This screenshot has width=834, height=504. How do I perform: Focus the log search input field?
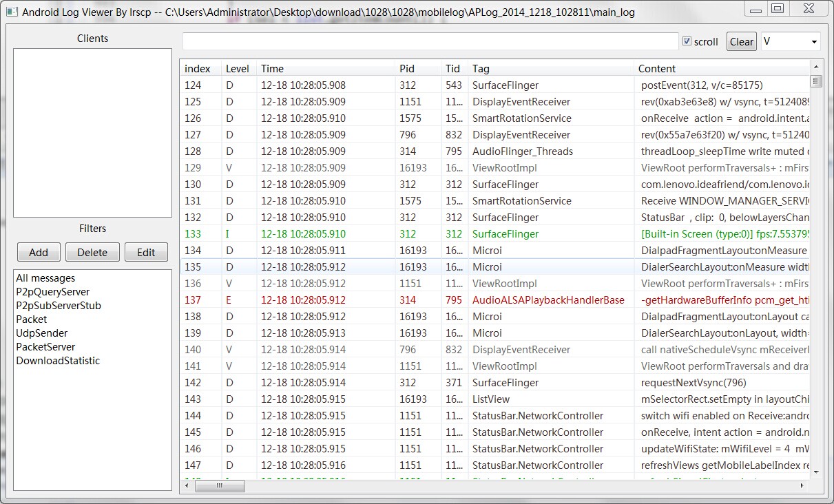tap(430, 41)
